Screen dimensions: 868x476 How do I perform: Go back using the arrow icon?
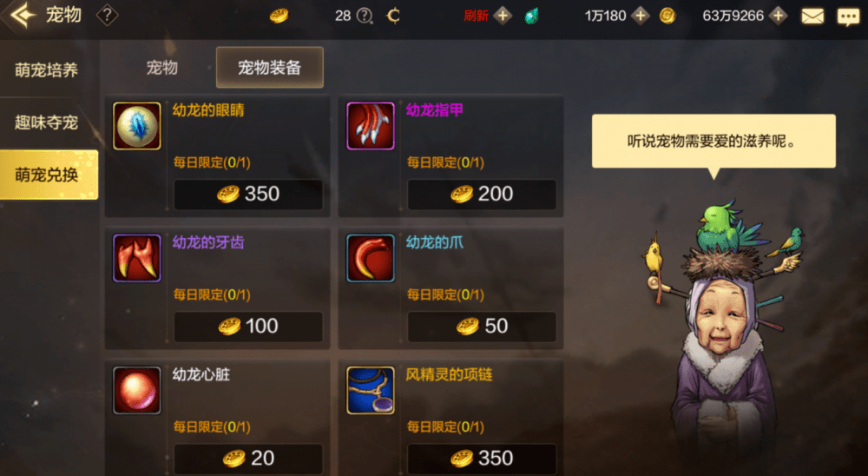(23, 15)
